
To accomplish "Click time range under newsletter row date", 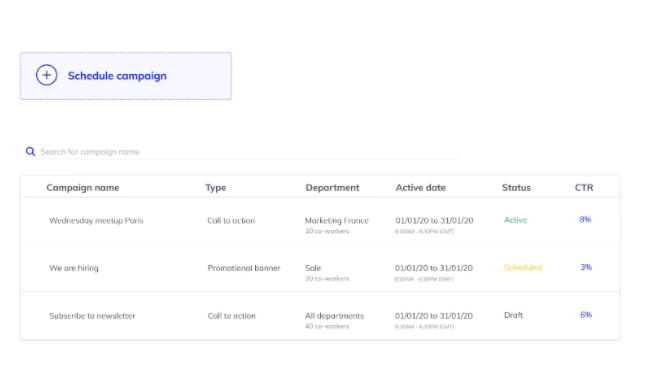I will (424, 327).
